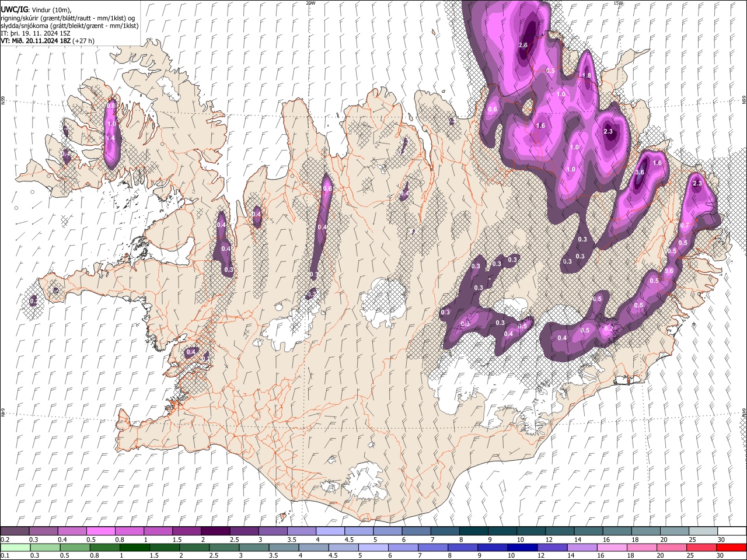Click the "(+27 h)" forecast offset

pyautogui.click(x=83, y=41)
